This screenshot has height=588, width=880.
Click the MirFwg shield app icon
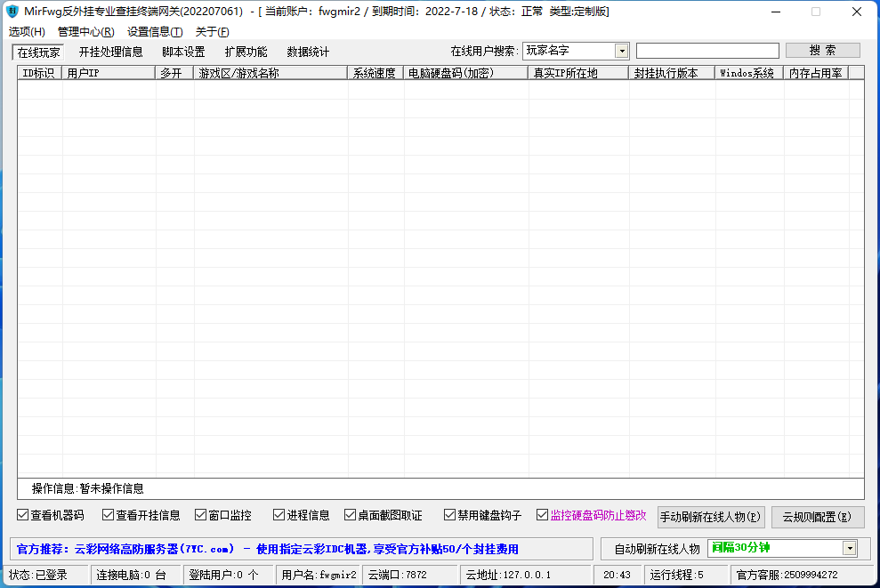12,12
